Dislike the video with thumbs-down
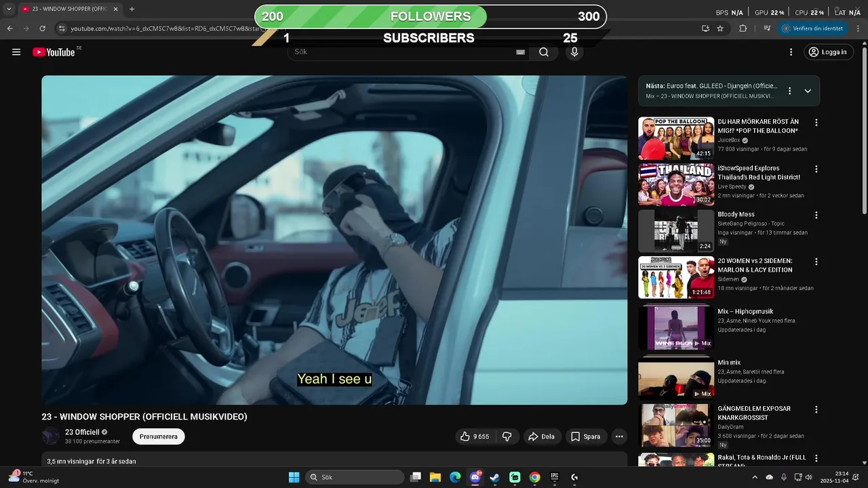The height and width of the screenshot is (488, 868). 507,436
